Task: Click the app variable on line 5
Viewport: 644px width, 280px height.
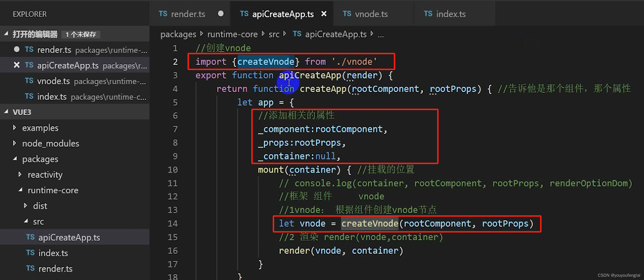Action: pos(266,102)
